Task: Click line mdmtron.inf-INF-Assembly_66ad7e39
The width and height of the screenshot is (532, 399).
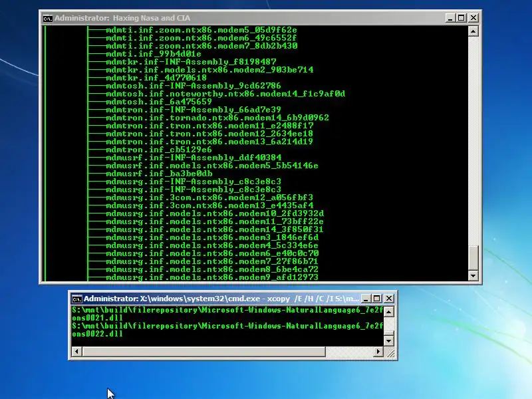Action: click(194, 110)
